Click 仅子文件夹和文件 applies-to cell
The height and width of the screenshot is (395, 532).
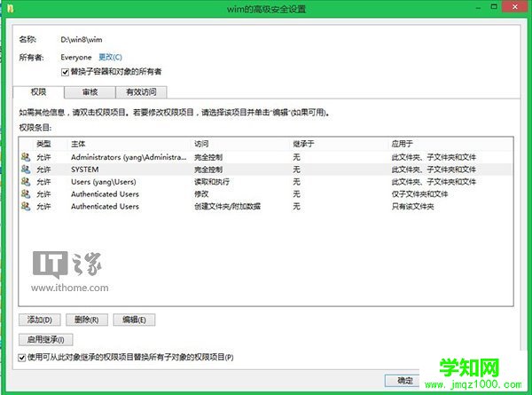tap(419, 194)
